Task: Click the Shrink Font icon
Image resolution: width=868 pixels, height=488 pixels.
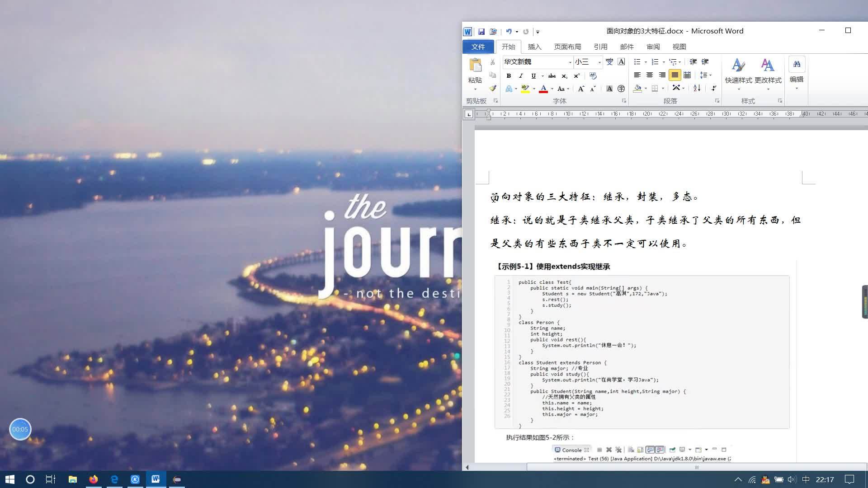Action: tap(593, 89)
